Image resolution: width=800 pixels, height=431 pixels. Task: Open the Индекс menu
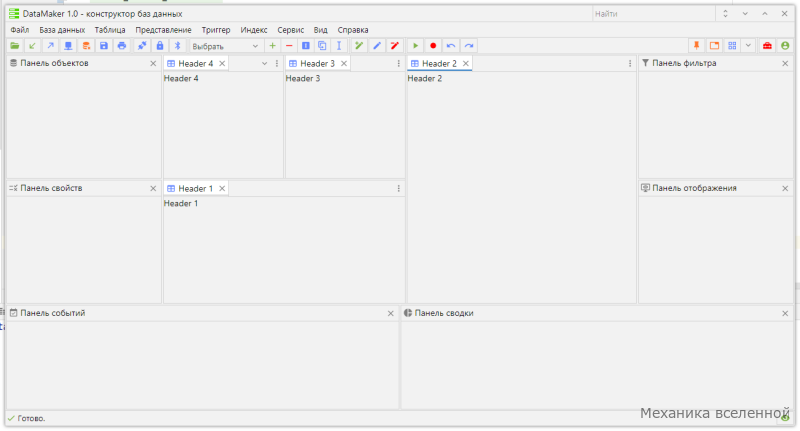[x=254, y=30]
